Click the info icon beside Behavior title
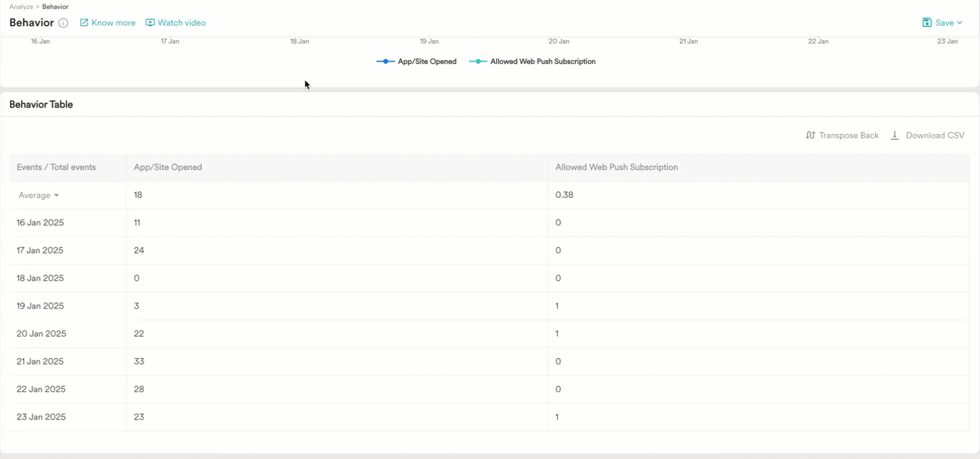Image resolution: width=980 pixels, height=459 pixels. (x=63, y=23)
